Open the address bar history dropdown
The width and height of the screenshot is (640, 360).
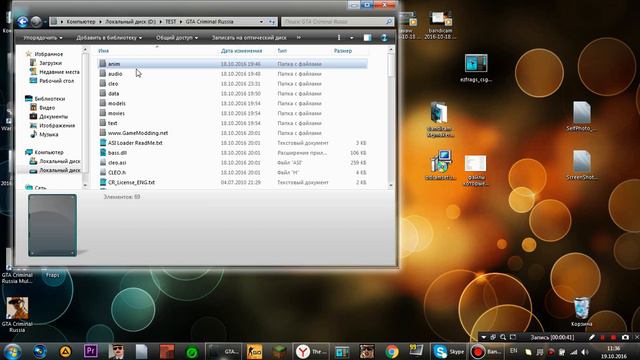261,22
